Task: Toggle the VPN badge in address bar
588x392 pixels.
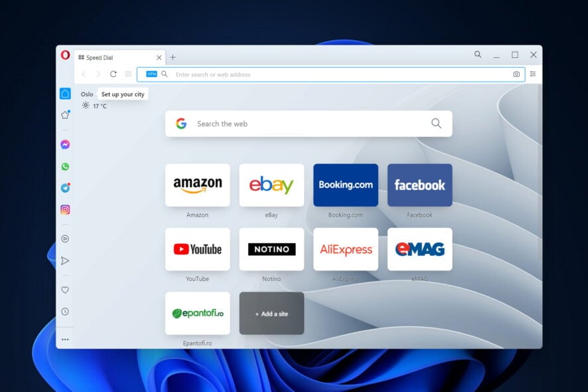Action: click(x=151, y=74)
